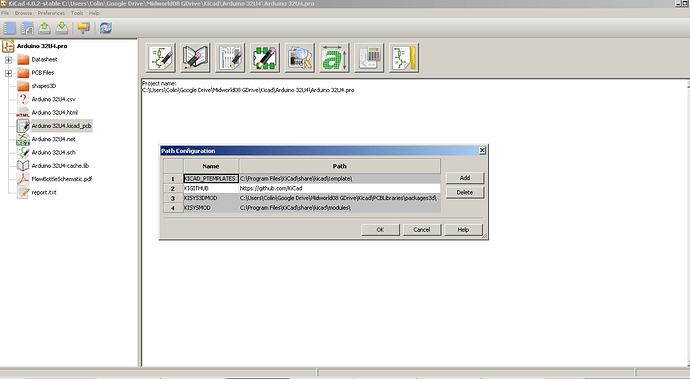Screen dimensions: 690x379
Task: Open Bitmap2Component converter icon
Action: [334, 58]
